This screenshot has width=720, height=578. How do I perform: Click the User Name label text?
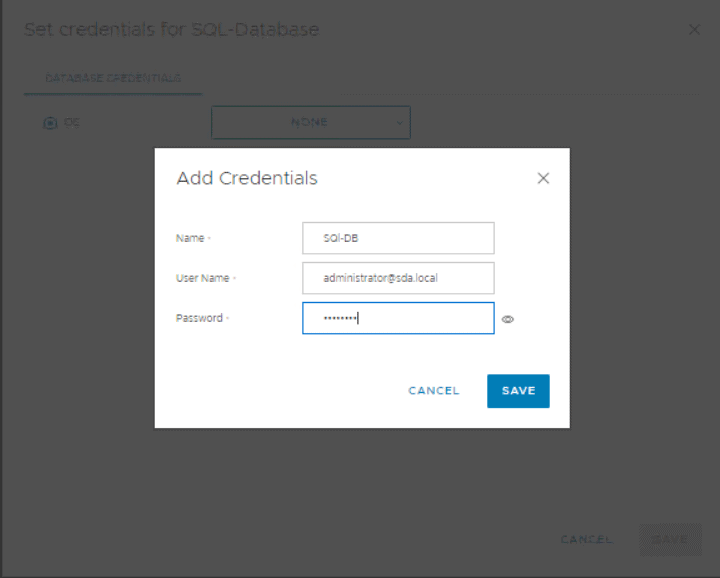coord(203,278)
